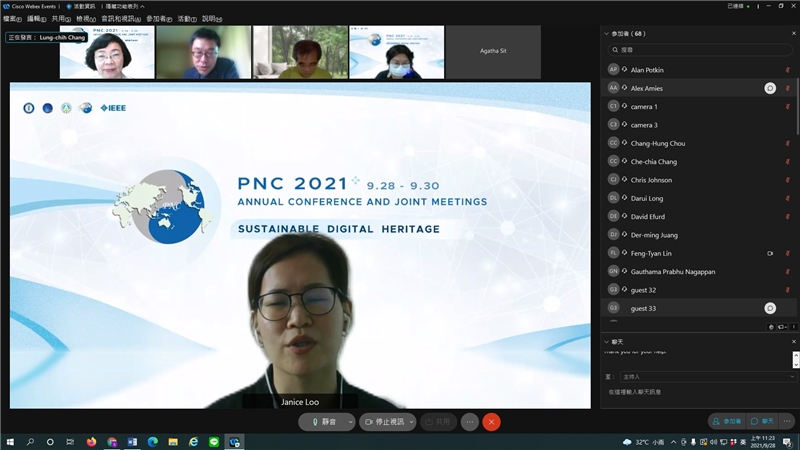The image size is (800, 450).
Task: Click the 共用 share button in controls
Action: [438, 422]
